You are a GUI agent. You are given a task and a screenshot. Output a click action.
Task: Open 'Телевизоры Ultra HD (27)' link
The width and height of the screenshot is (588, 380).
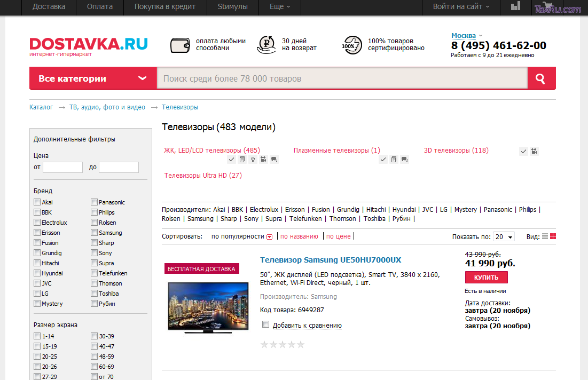tap(203, 175)
